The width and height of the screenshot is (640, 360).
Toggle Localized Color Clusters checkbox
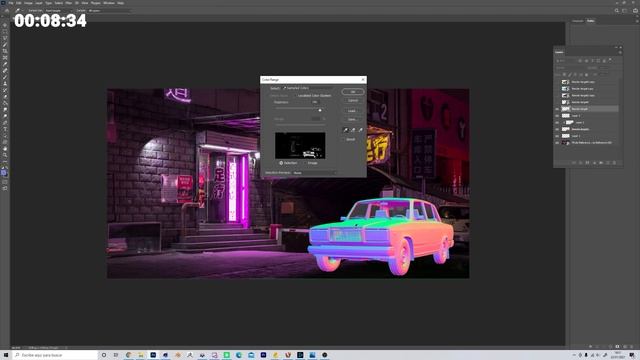(x=295, y=96)
